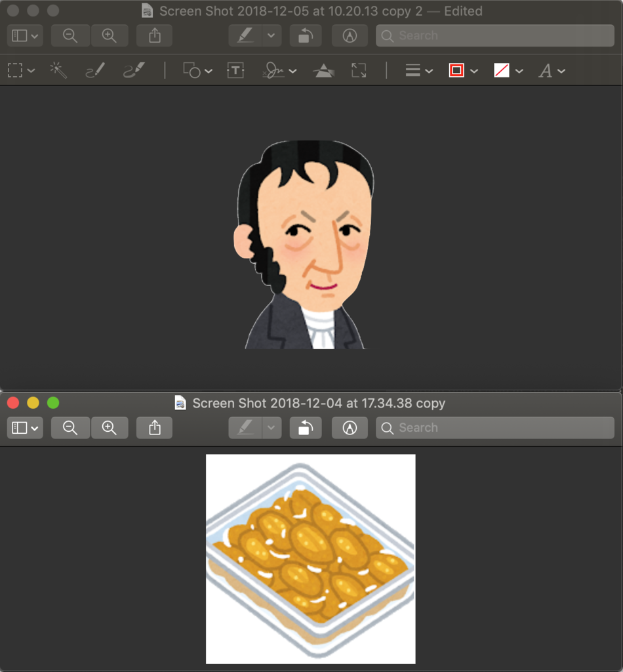Expand the Shapes dropdown arrow

pos(209,71)
